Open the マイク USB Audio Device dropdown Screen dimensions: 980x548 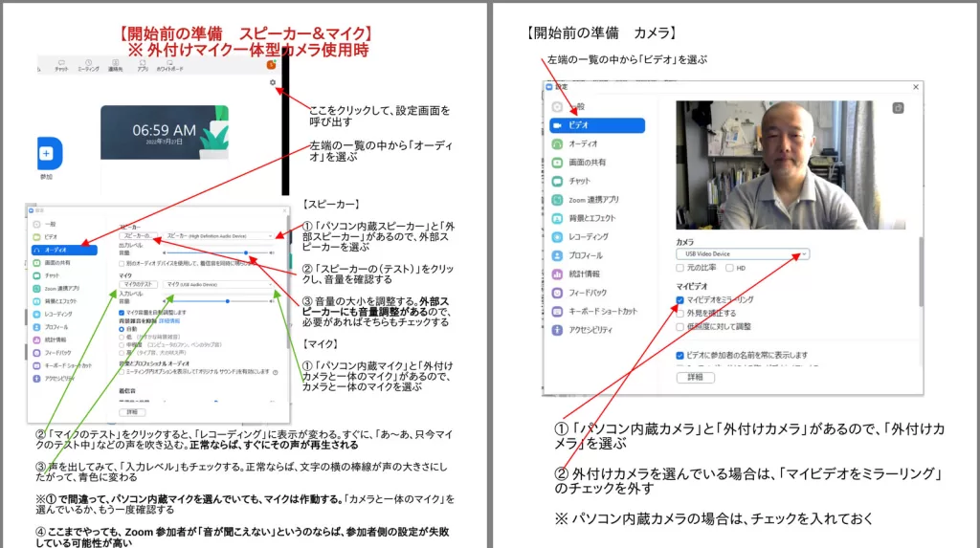point(219,284)
